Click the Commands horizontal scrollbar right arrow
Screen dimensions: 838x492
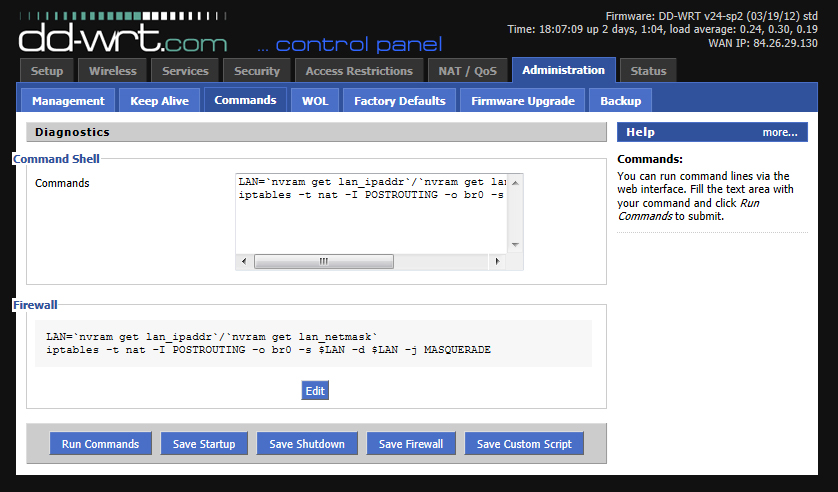click(x=496, y=261)
